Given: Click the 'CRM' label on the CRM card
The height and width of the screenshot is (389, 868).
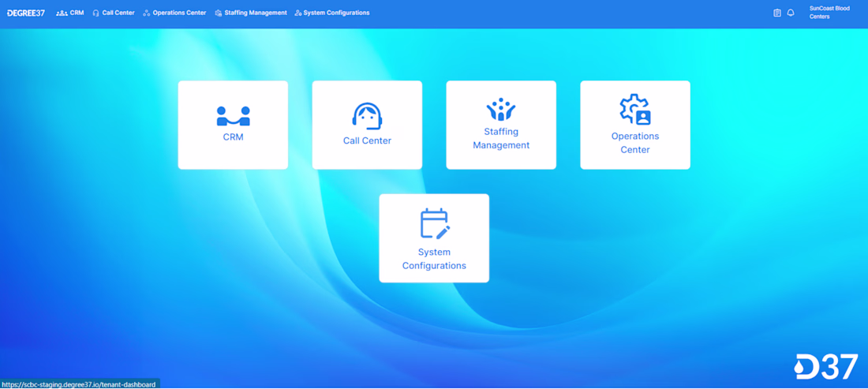Looking at the screenshot, I should 233,137.
